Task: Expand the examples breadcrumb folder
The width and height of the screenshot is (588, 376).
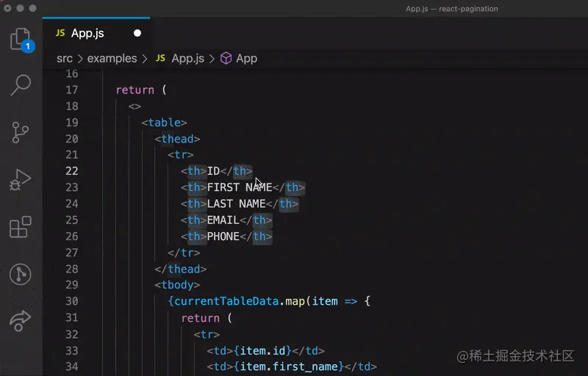Action: (112, 58)
